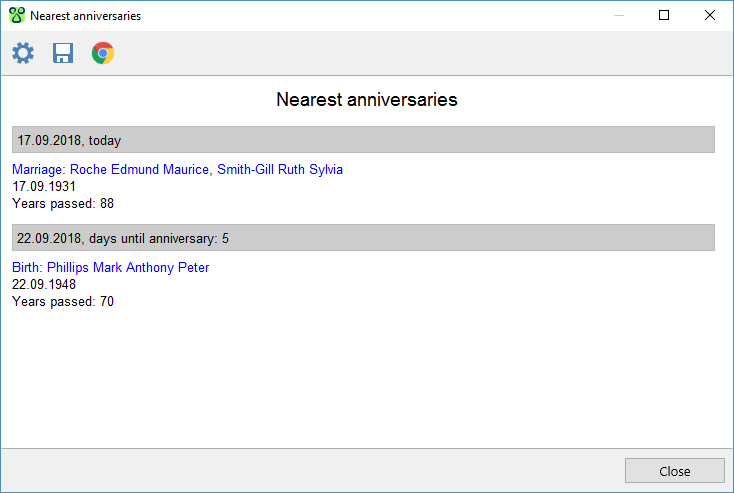This screenshot has height=493, width=734.
Task: Click the birth date 22.09.1948
Action: 44,284
